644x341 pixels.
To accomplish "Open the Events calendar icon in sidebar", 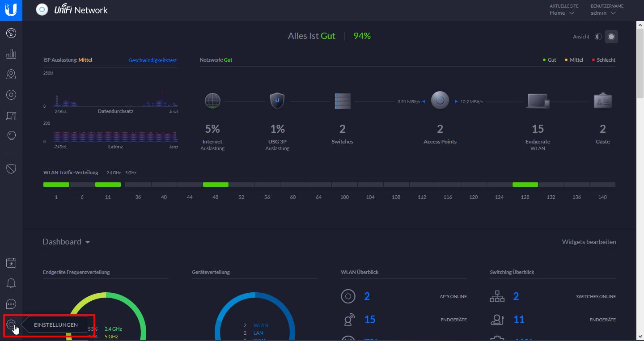I will pos(11,263).
